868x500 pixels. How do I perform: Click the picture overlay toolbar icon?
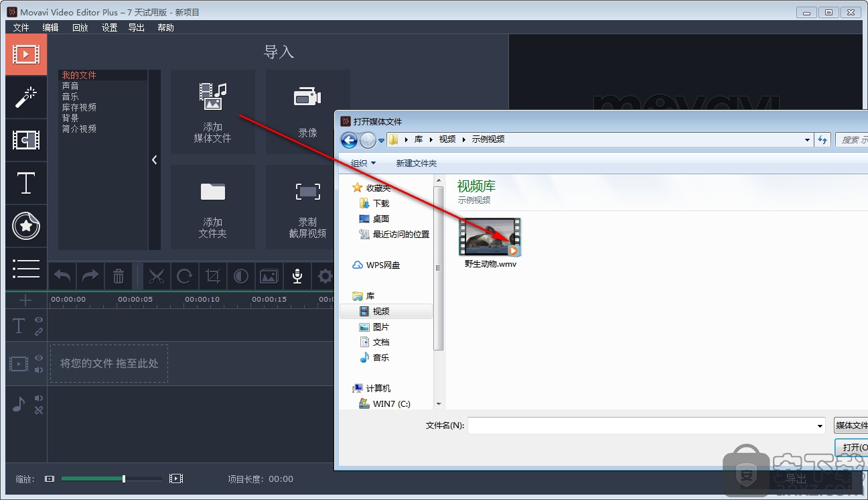point(269,275)
